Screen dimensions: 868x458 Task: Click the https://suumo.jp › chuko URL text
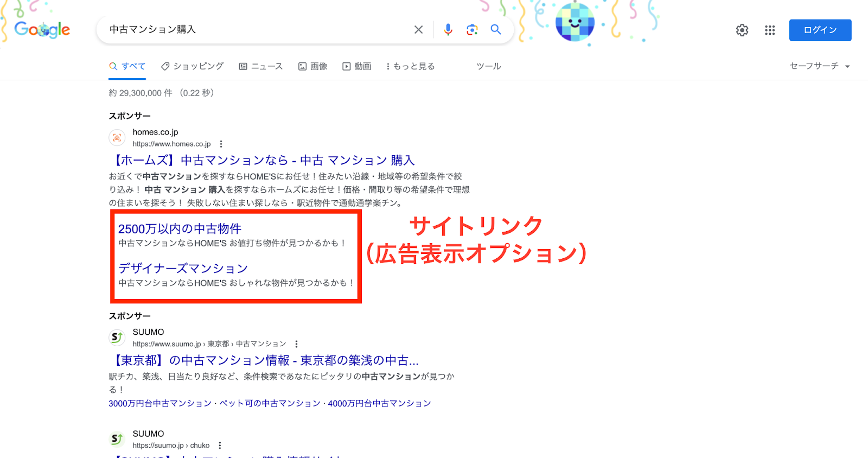click(171, 446)
